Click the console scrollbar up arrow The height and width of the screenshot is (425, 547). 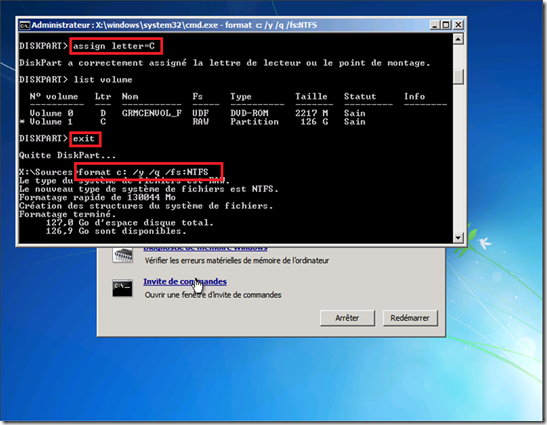458,39
